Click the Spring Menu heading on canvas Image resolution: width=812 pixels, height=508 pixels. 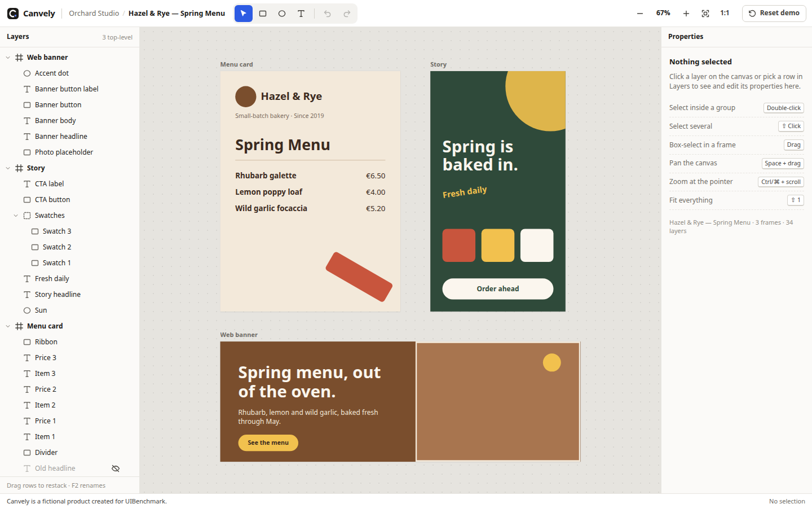click(283, 145)
